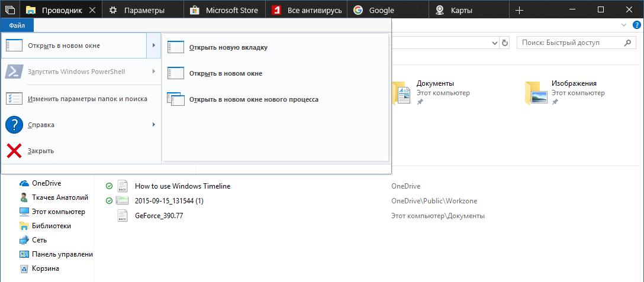Close the Проводник tab
644x282 pixels.
(x=92, y=10)
